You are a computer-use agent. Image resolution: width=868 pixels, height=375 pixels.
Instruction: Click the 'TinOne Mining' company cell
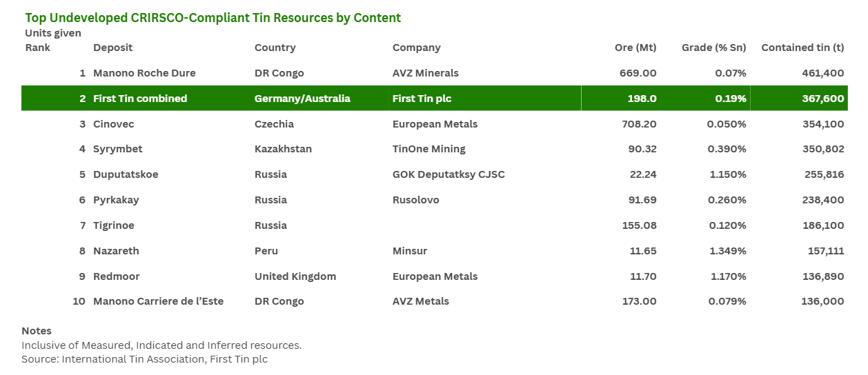[429, 149]
